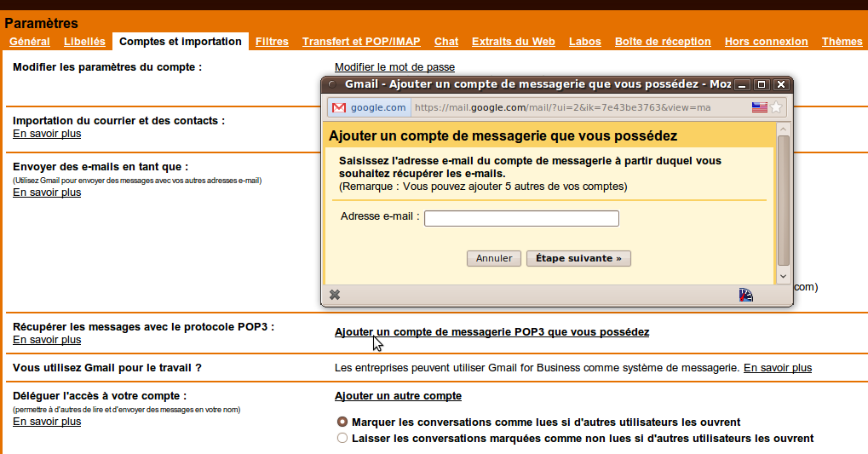Click the popup scrollbar up arrow

[783, 129]
